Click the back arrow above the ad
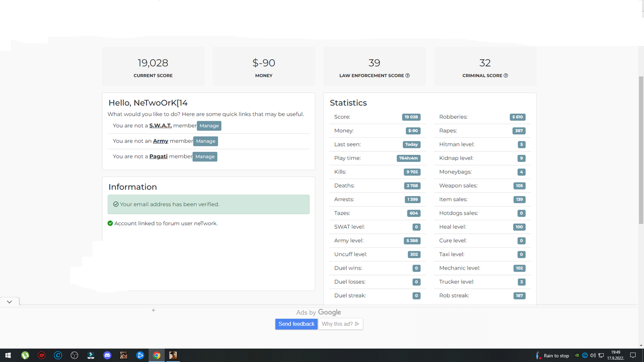644x362 pixels. click(154, 310)
